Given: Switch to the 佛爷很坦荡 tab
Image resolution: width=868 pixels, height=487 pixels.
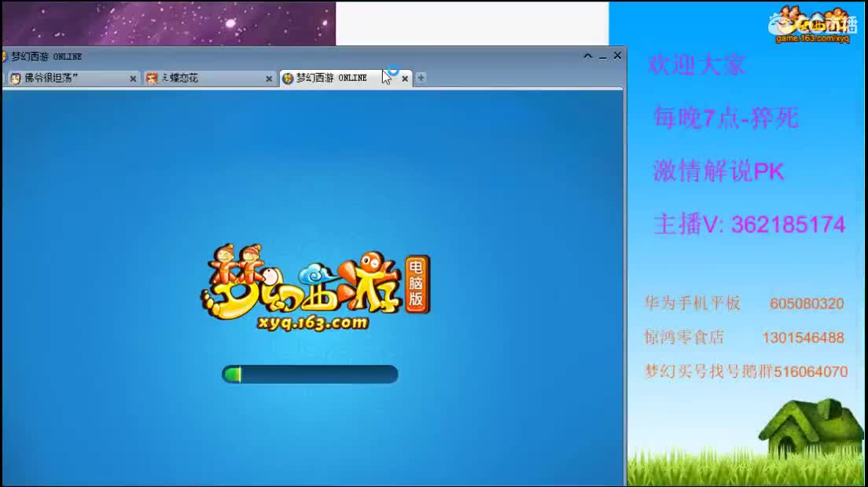Looking at the screenshot, I should click(x=72, y=79).
